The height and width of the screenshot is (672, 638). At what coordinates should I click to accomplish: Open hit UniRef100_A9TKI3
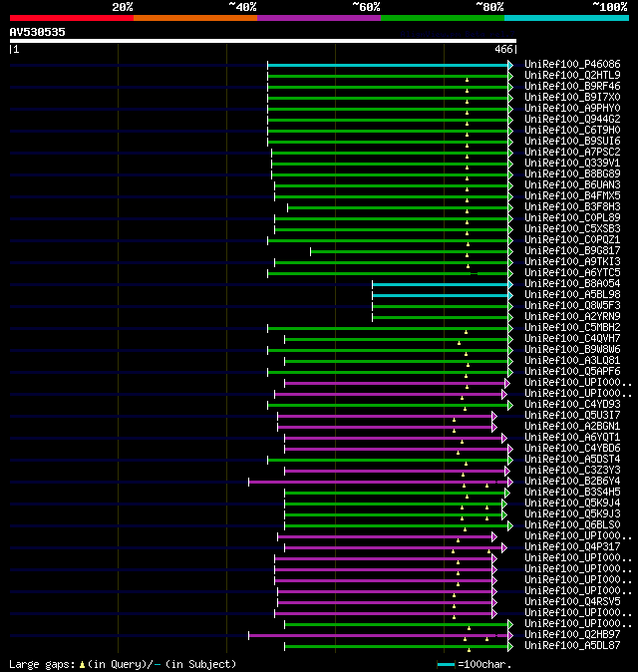click(572, 262)
